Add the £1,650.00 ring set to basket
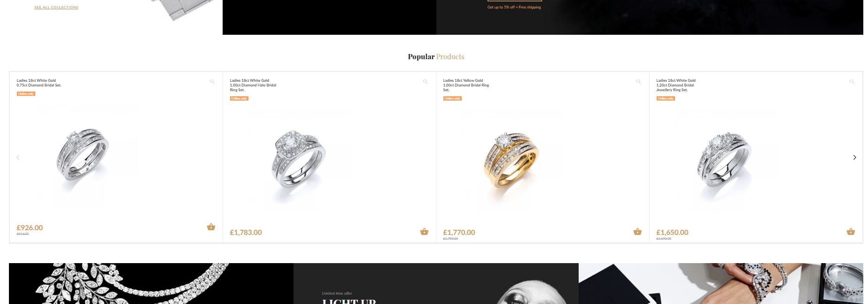This screenshot has height=304, width=868. [x=851, y=232]
